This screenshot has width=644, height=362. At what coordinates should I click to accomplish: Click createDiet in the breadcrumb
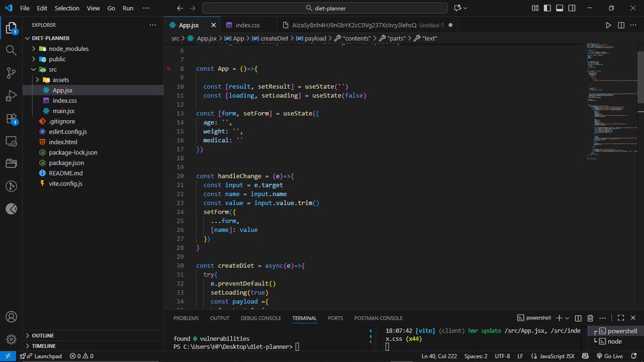[273, 38]
